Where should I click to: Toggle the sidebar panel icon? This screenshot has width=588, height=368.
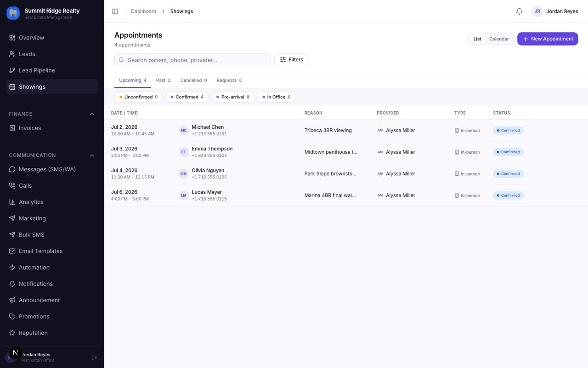coord(115,11)
